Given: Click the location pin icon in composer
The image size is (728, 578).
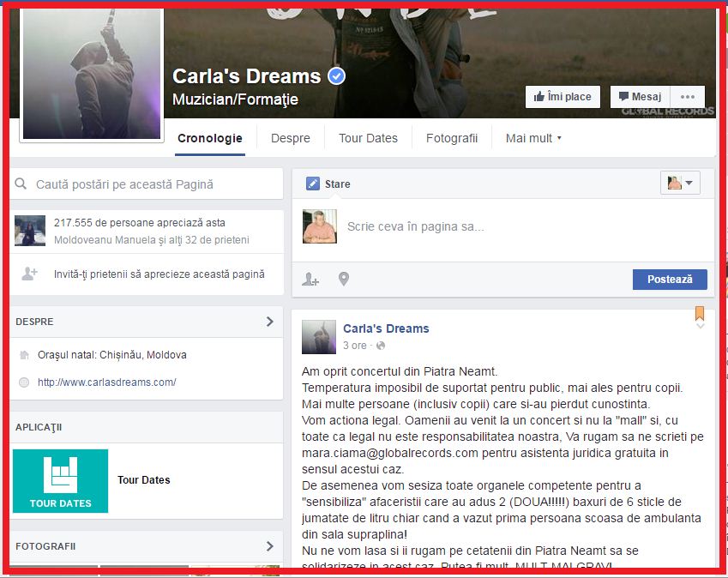Looking at the screenshot, I should pyautogui.click(x=344, y=279).
